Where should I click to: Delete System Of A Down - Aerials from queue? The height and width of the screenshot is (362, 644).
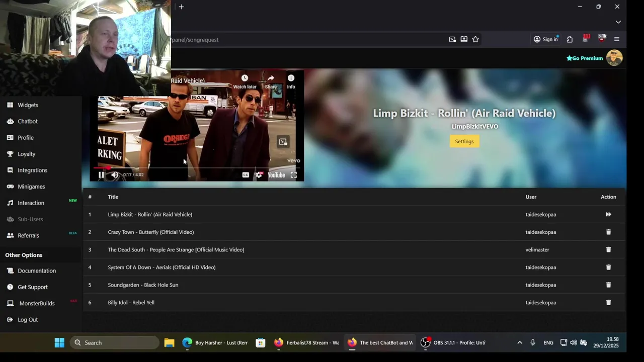click(x=608, y=267)
